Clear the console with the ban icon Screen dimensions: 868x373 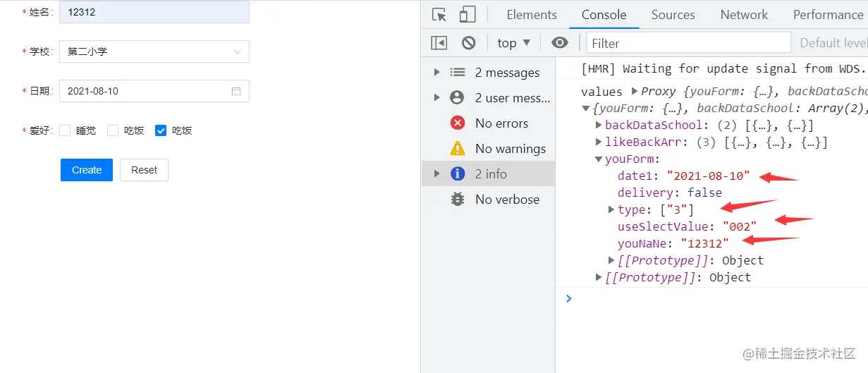coord(469,43)
